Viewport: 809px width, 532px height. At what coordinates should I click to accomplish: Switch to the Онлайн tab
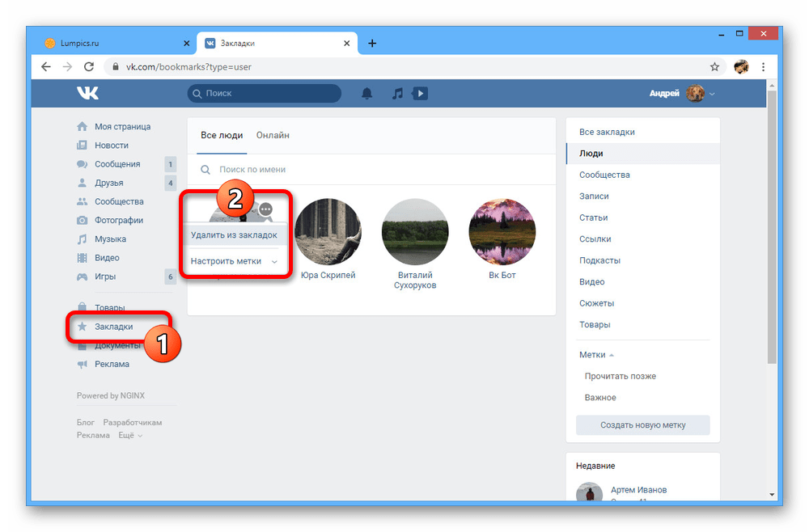[x=273, y=135]
